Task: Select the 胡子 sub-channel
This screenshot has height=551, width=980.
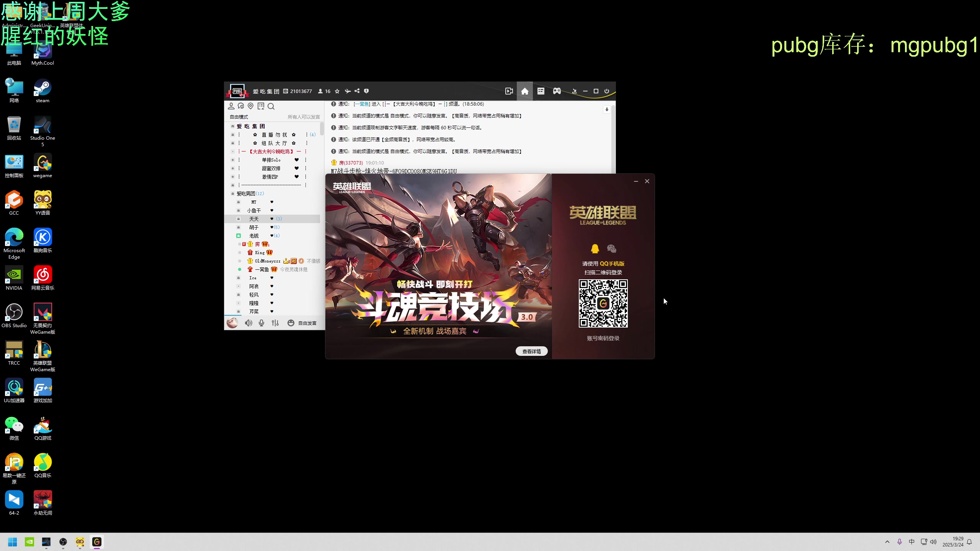Action: click(254, 227)
